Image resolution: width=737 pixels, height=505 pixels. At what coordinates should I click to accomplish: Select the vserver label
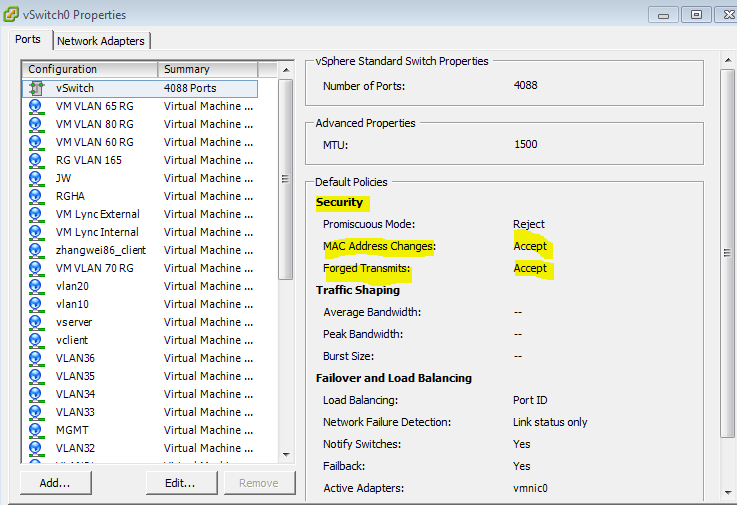74,322
